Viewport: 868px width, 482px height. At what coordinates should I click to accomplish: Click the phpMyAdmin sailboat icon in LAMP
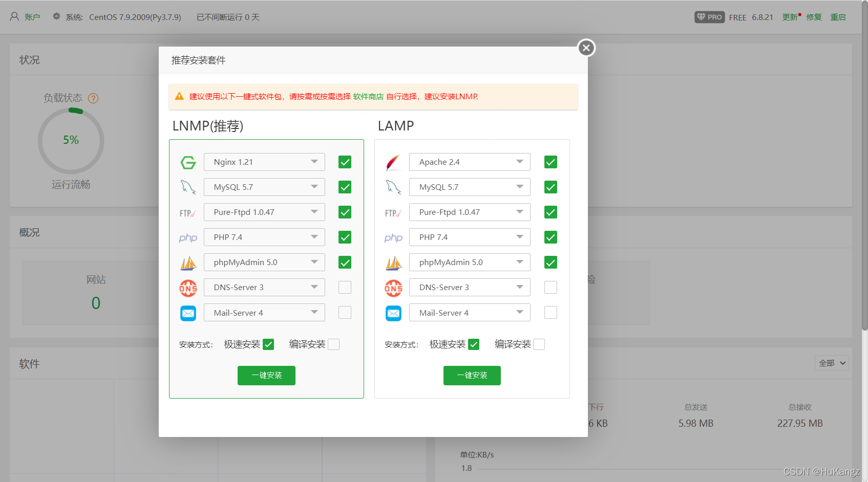click(x=393, y=263)
